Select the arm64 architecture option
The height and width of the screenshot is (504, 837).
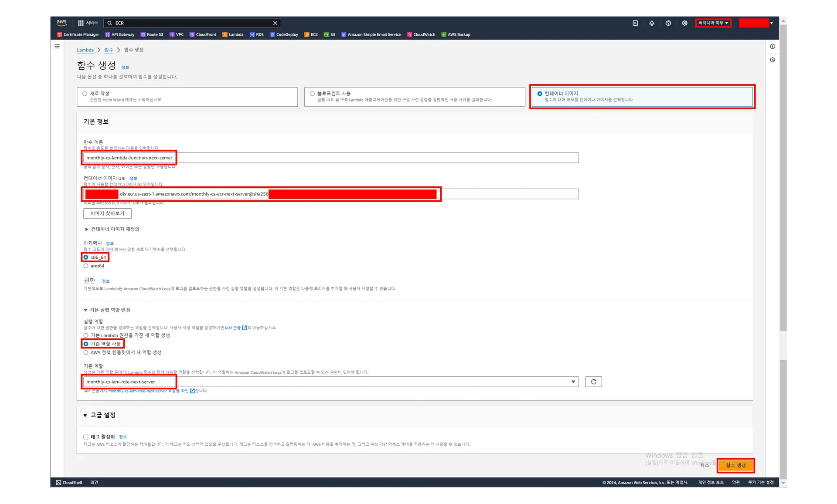pyautogui.click(x=86, y=266)
